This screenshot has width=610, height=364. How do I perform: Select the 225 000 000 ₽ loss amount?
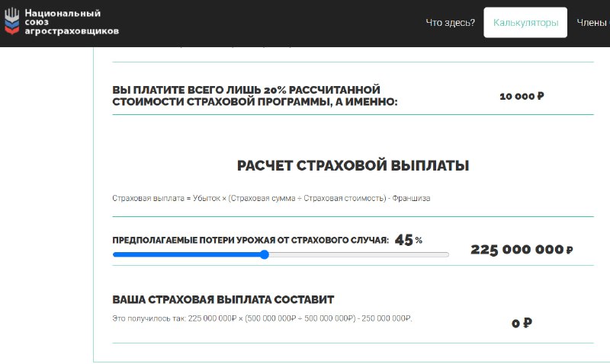(522, 250)
